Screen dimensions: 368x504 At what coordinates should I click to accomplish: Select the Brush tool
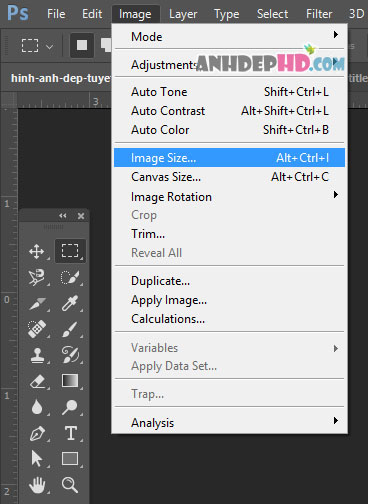pos(70,329)
